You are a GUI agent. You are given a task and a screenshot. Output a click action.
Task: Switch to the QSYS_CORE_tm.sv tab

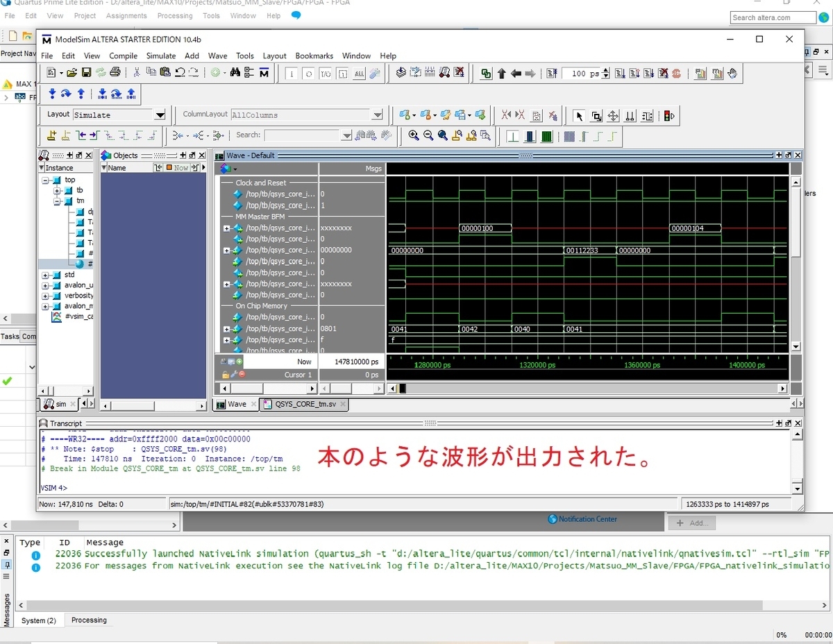(x=304, y=404)
